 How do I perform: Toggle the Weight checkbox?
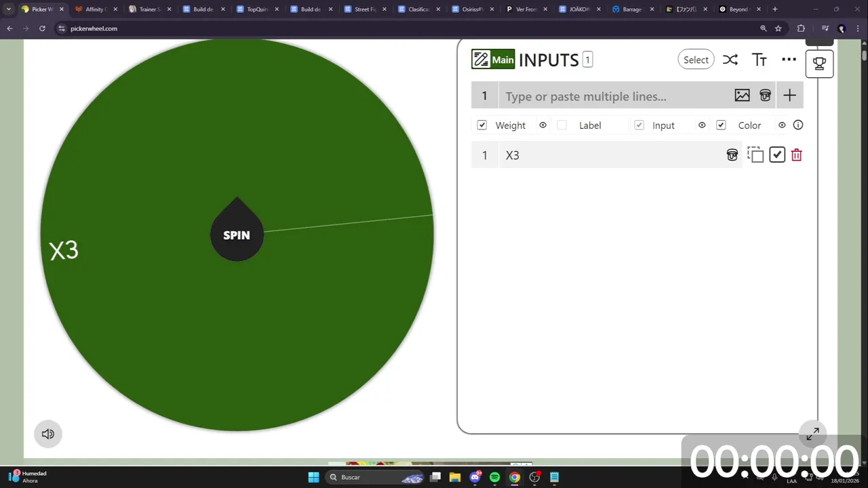[482, 125]
